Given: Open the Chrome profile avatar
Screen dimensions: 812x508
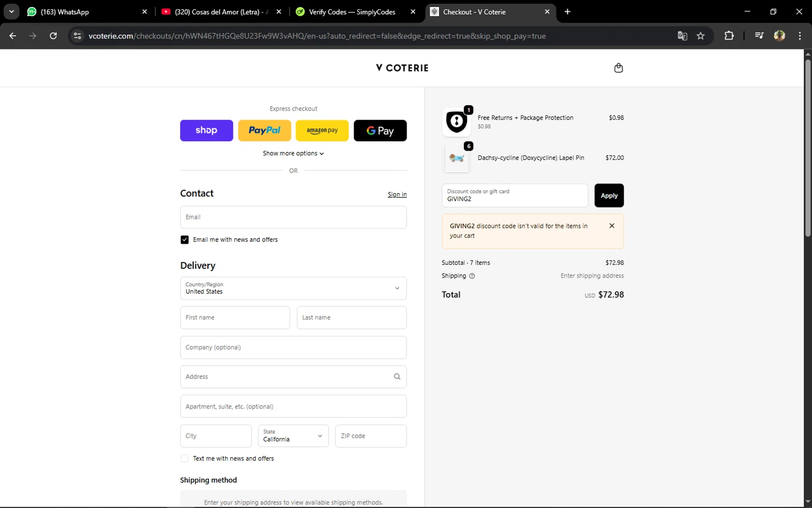Looking at the screenshot, I should coord(780,36).
